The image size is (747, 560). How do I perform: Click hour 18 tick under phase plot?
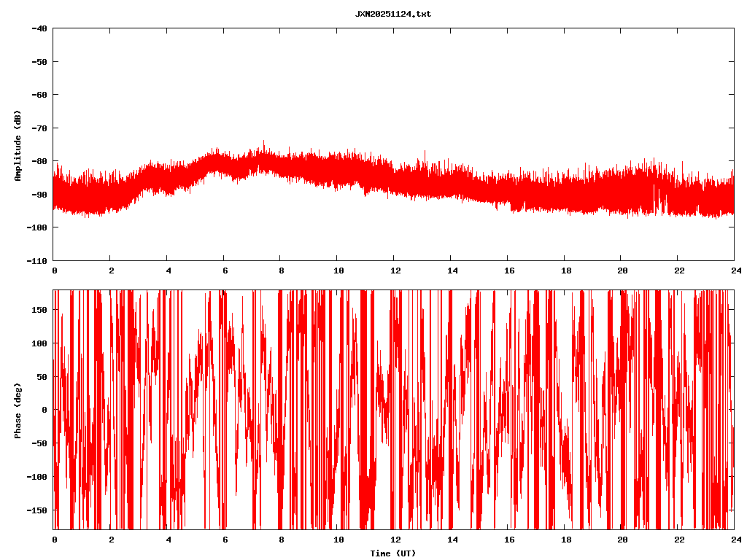pos(565,540)
